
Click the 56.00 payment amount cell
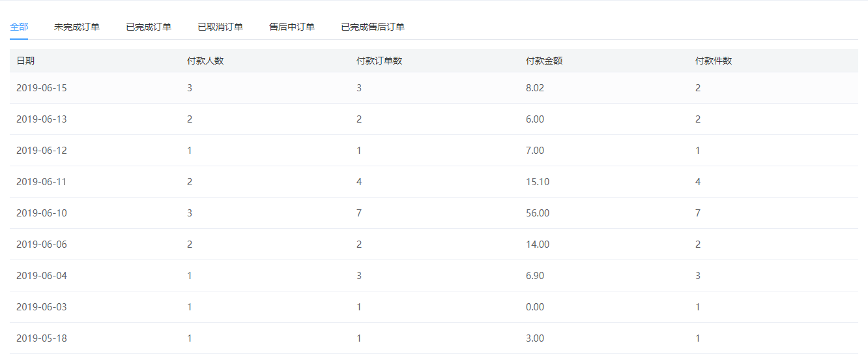[x=538, y=213]
